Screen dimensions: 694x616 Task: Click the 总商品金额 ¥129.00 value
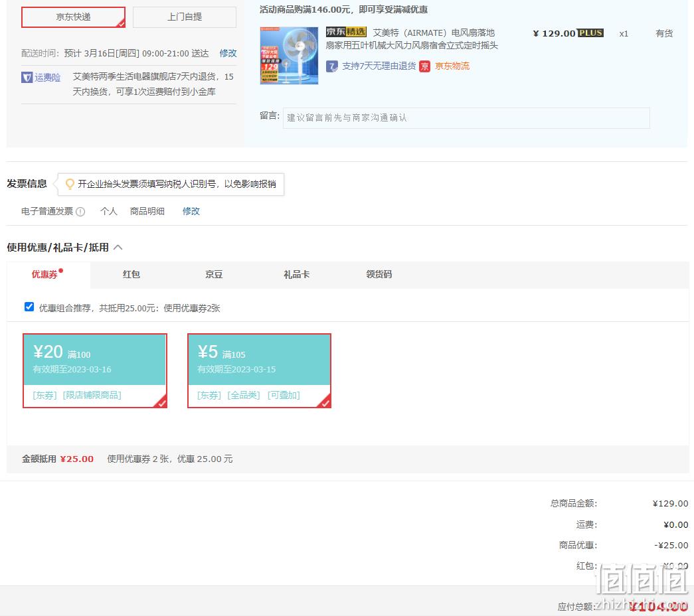tap(670, 504)
